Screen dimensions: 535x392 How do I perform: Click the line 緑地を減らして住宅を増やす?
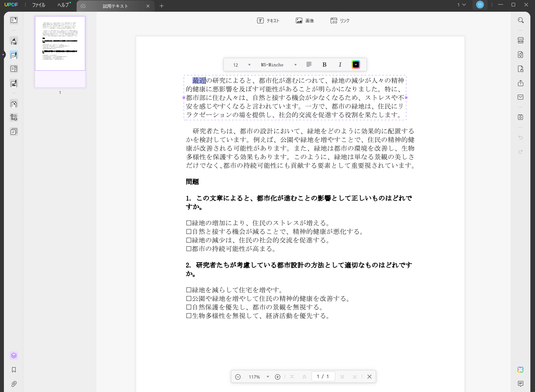click(x=235, y=290)
